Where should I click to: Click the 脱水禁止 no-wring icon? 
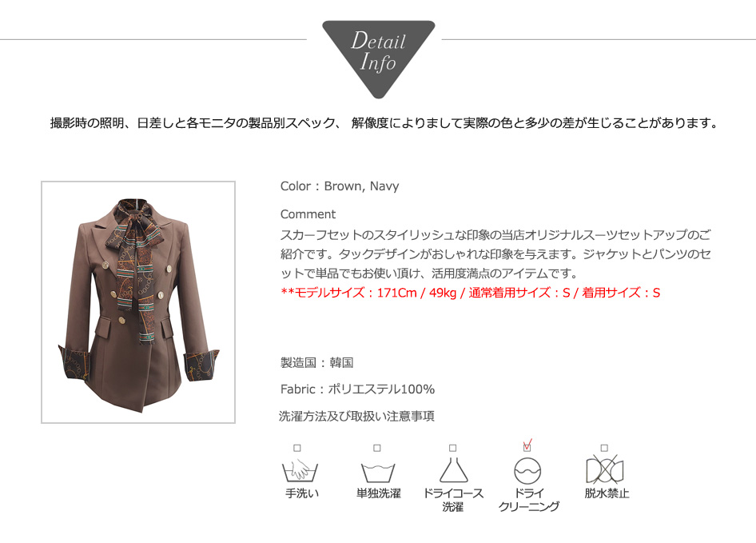[x=605, y=469]
